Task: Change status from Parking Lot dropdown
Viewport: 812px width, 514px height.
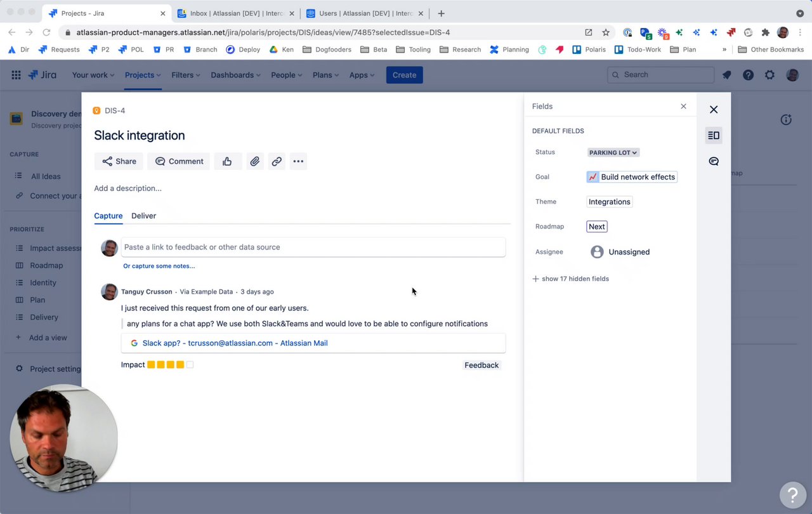Action: point(613,152)
